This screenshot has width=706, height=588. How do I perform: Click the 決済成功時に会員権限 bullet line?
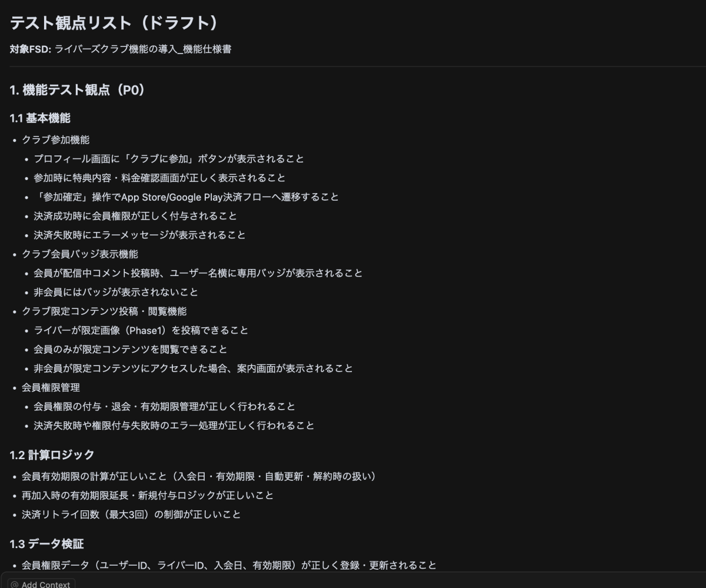pos(135,216)
